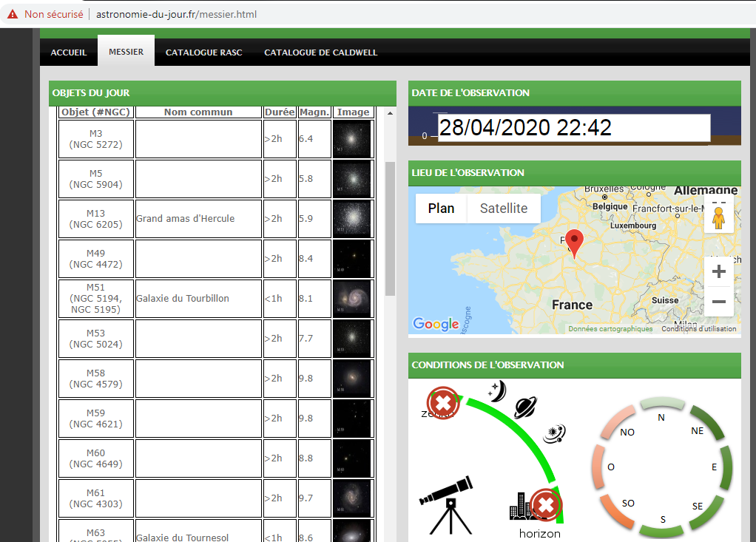Select the M3 (NGC 5272) cell
This screenshot has height=542, width=756.
point(96,139)
